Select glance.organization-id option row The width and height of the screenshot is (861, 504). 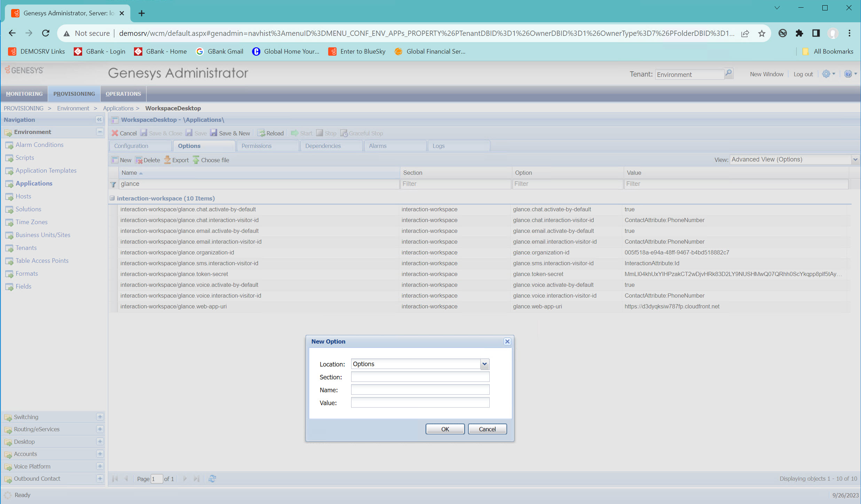(x=480, y=252)
